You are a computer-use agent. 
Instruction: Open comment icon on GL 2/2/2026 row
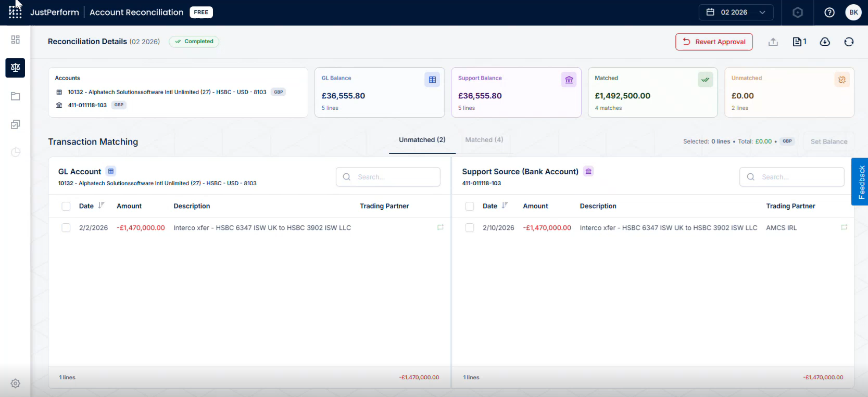pos(441,227)
